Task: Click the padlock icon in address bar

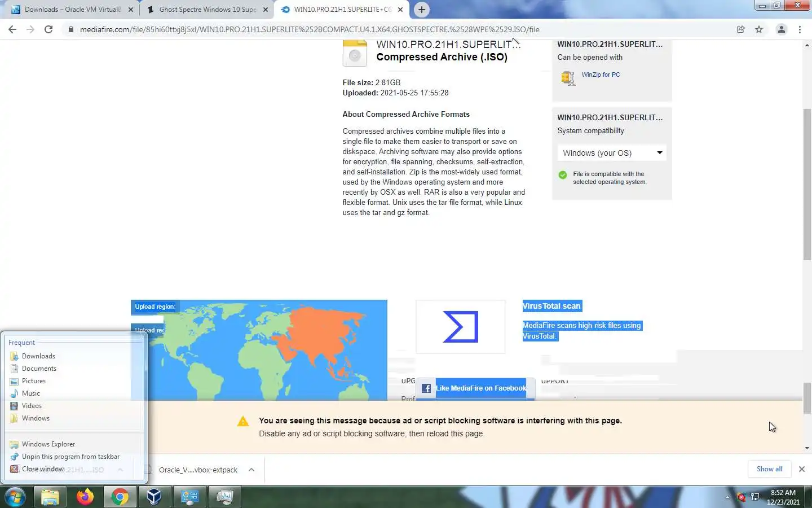Action: coord(70,29)
